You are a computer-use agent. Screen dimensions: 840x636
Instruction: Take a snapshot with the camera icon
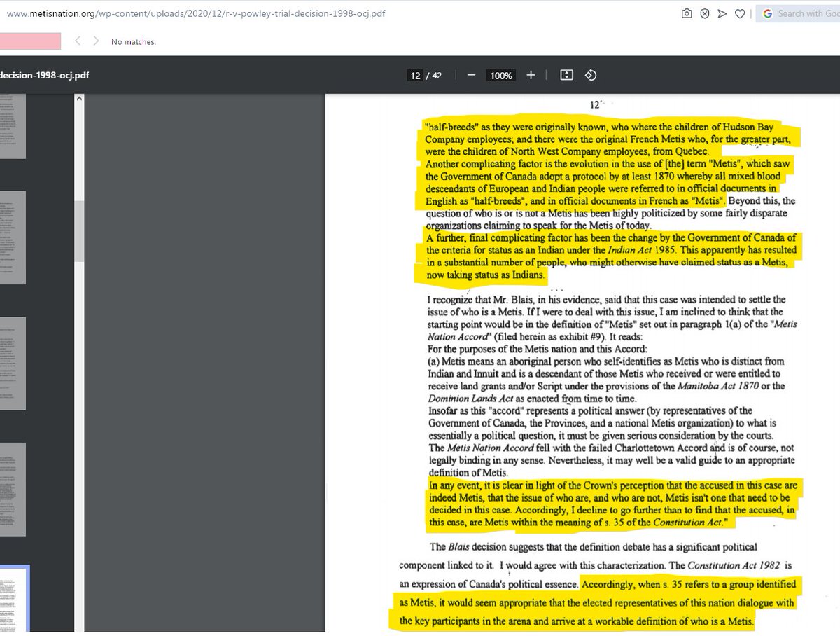[687, 13]
